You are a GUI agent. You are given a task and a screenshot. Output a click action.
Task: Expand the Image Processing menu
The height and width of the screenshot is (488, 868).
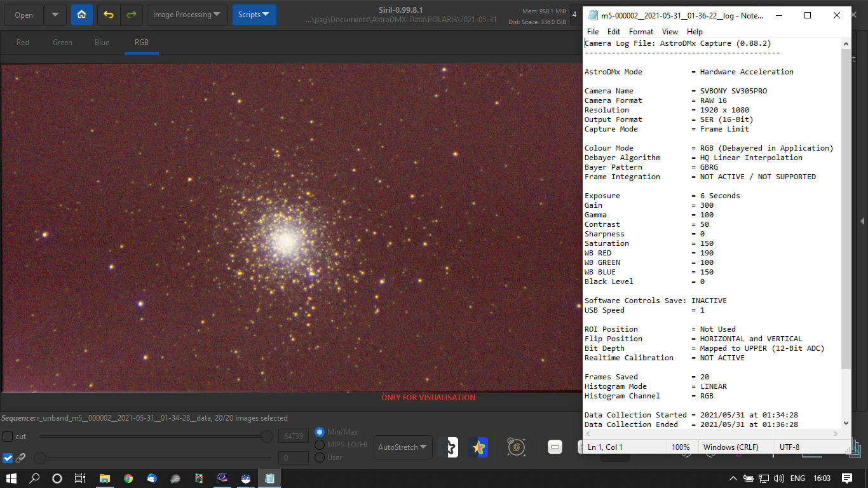click(188, 15)
